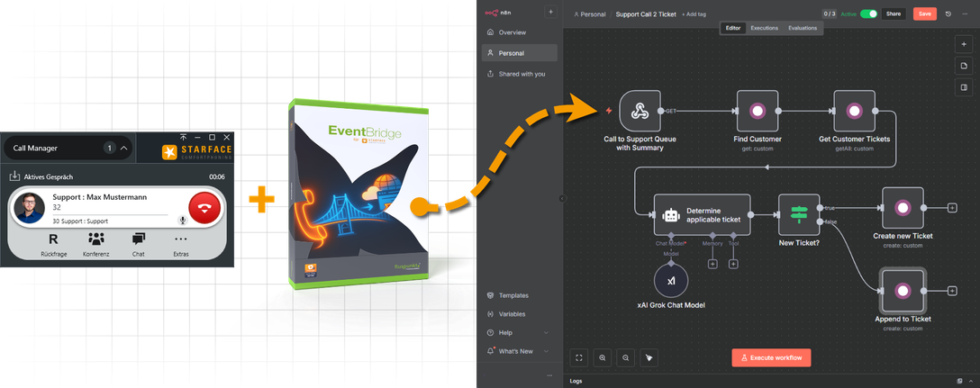Select the Append to Ticket node
Viewport: 980px width, 388px height.
tap(902, 291)
